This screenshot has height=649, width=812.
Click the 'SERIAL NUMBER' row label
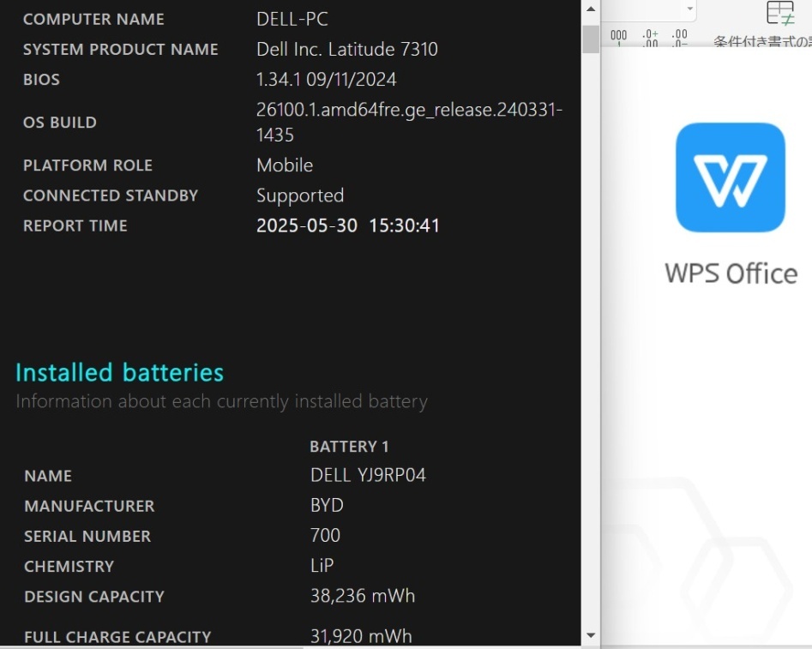(87, 536)
